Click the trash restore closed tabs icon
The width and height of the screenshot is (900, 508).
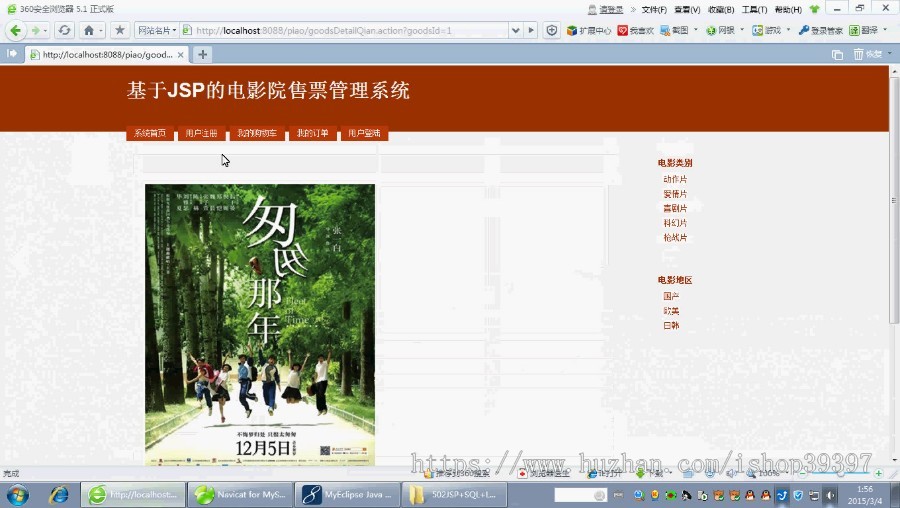point(858,54)
